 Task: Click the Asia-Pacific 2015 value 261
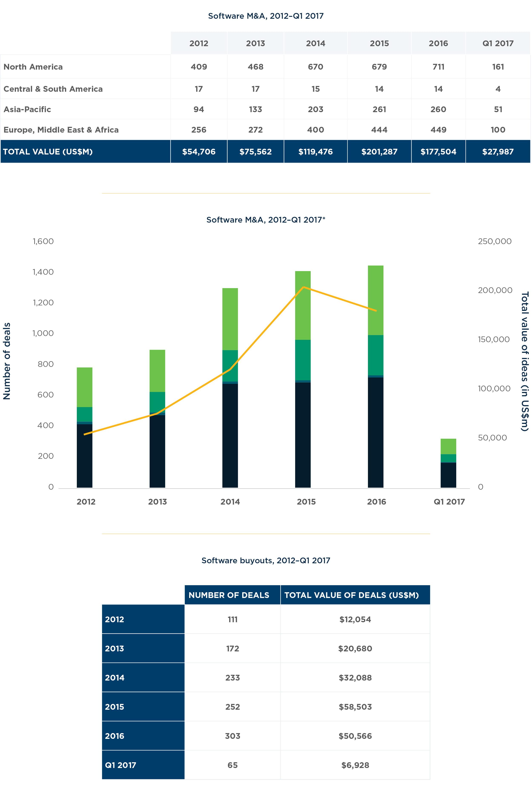pyautogui.click(x=379, y=109)
